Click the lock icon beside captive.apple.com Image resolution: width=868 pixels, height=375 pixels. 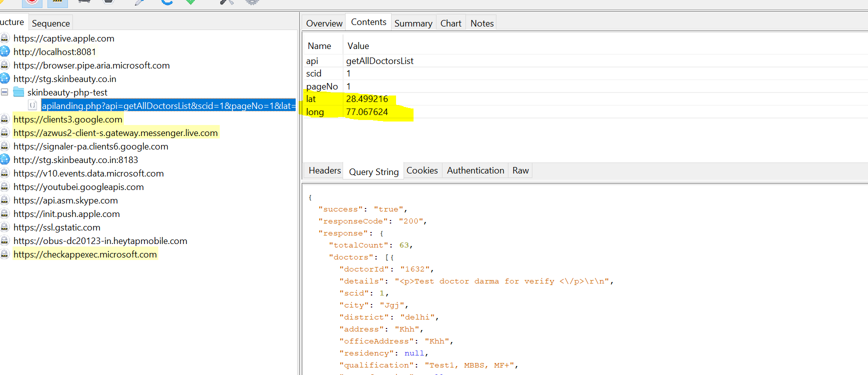click(5, 38)
